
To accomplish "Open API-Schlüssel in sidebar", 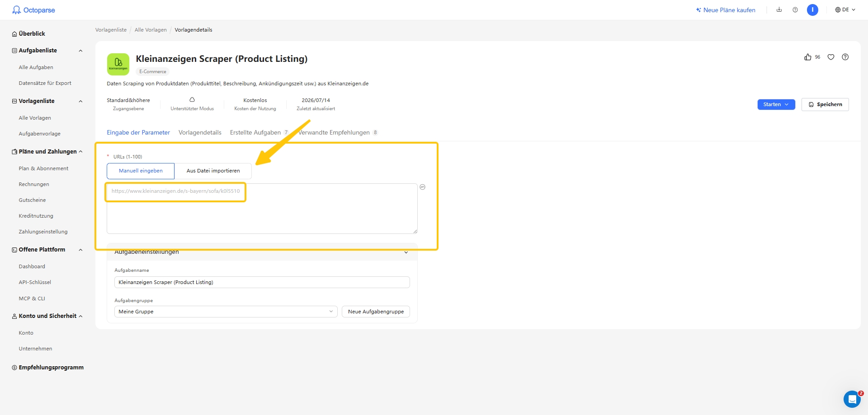I will pos(35,282).
